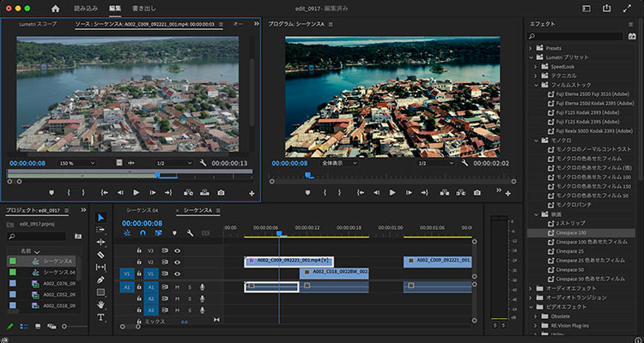The width and height of the screenshot is (644, 343).
Task: Click Extract button in Program monitor
Action: coord(460,192)
